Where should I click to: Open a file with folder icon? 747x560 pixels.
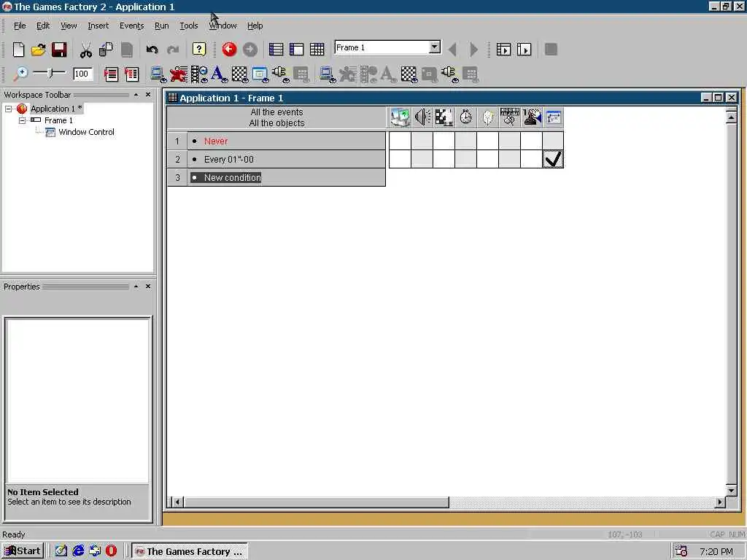tap(38, 50)
